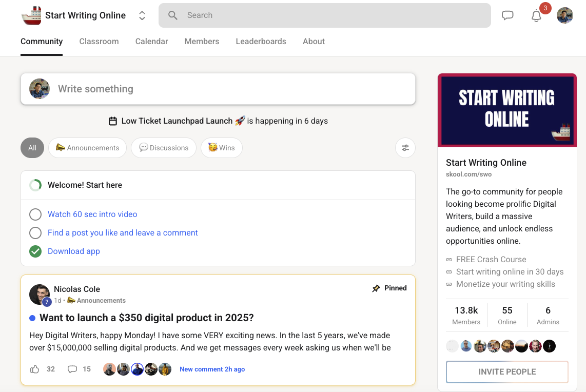Screen dimensions: 586x392
Task: Click the Start Writing Online banner image
Action: [507, 110]
